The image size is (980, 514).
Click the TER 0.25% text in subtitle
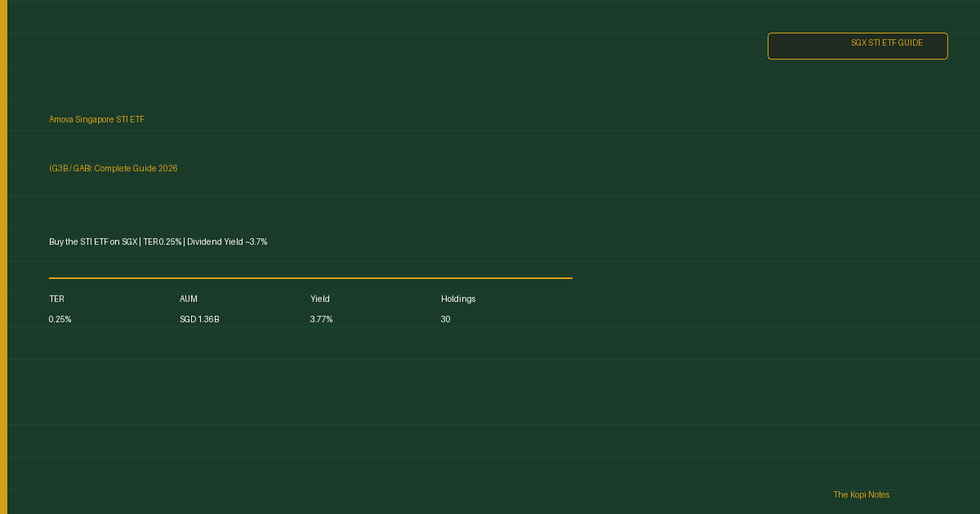pos(163,242)
